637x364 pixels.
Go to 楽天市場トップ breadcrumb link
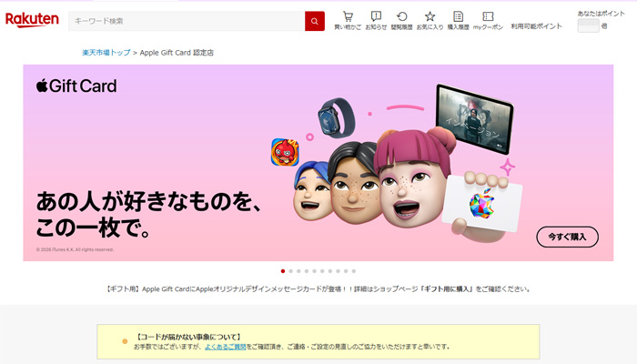pyautogui.click(x=106, y=53)
